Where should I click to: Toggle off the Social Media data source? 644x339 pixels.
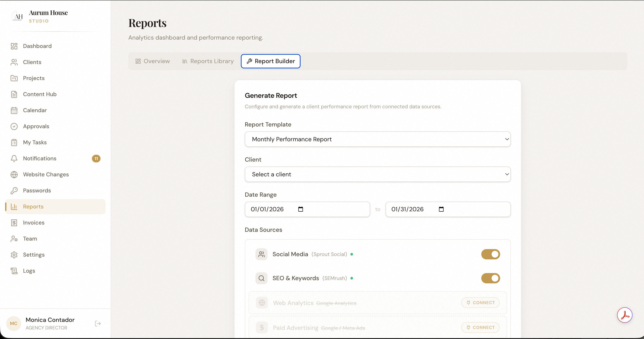tap(490, 254)
